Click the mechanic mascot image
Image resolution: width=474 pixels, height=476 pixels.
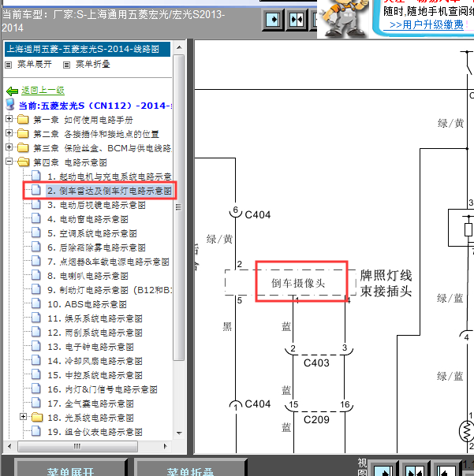point(343,18)
